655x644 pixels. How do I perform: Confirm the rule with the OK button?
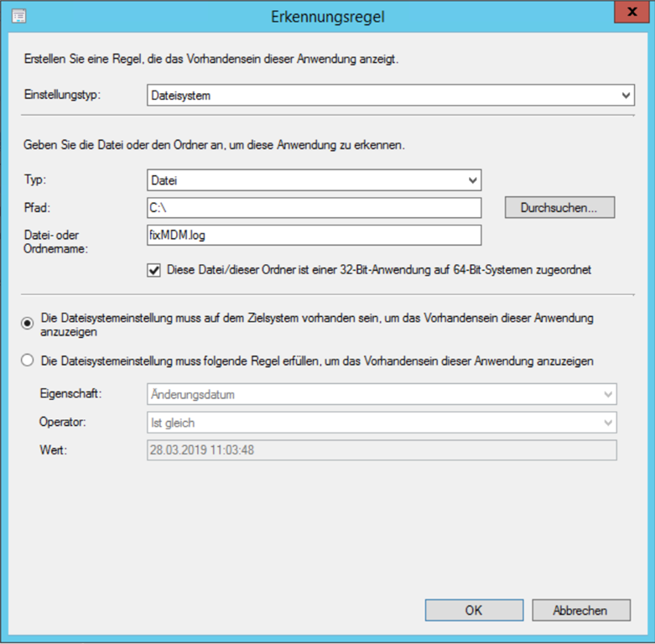pos(473,610)
